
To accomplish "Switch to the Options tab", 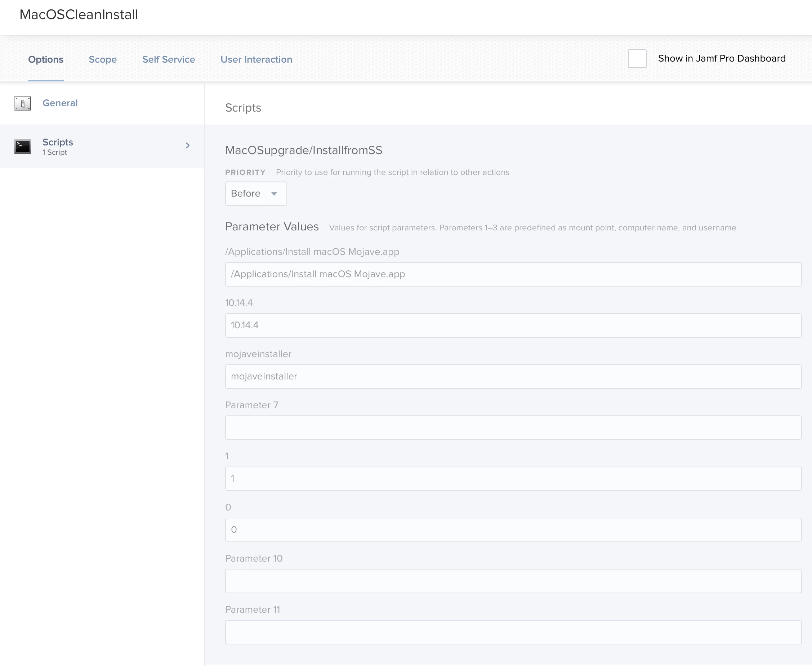I will (x=46, y=59).
